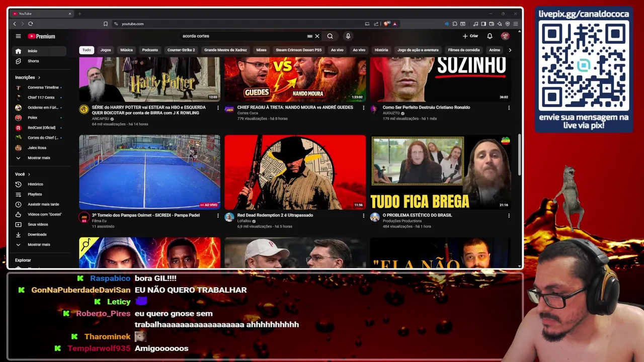
Task: Open Início in the sidebar
Action: coord(39,51)
